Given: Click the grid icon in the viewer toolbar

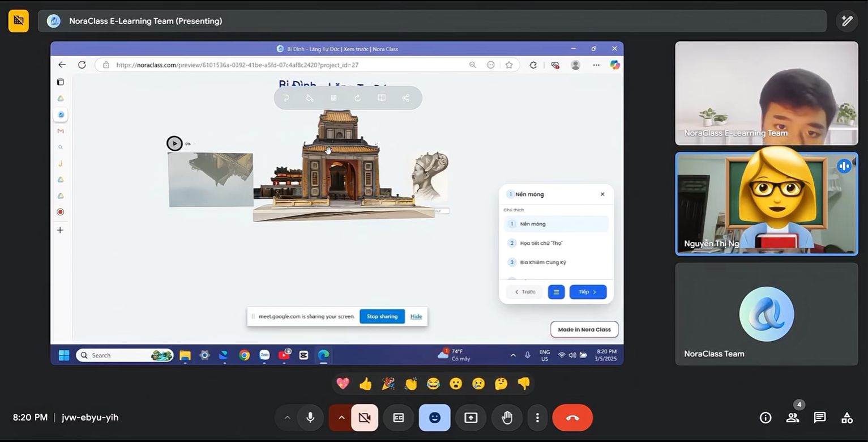Looking at the screenshot, I should tap(333, 98).
